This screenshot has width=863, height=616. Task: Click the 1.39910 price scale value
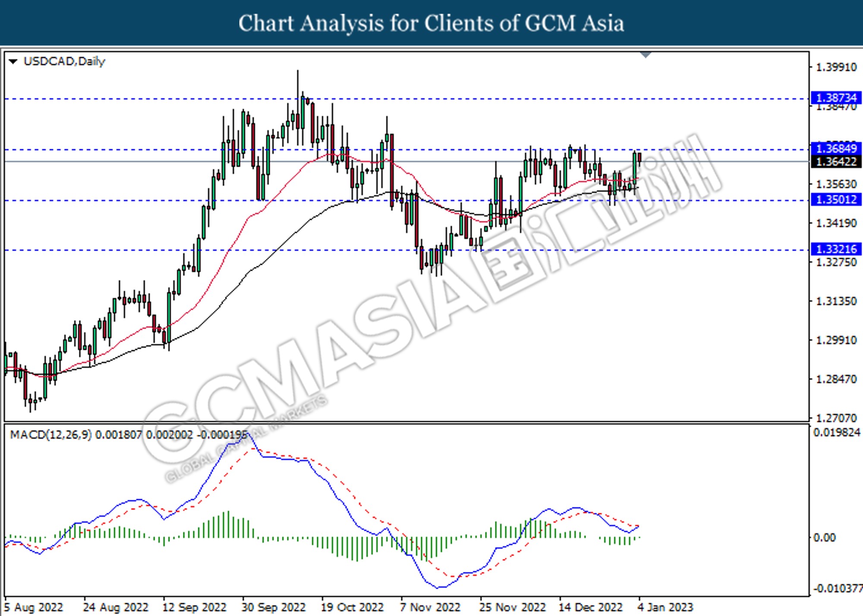coord(836,67)
